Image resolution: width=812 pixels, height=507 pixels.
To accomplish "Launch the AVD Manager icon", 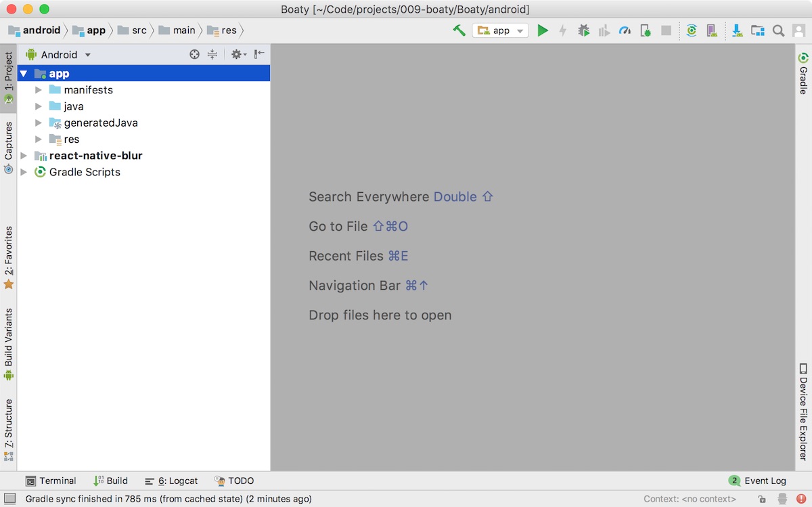I will click(710, 30).
